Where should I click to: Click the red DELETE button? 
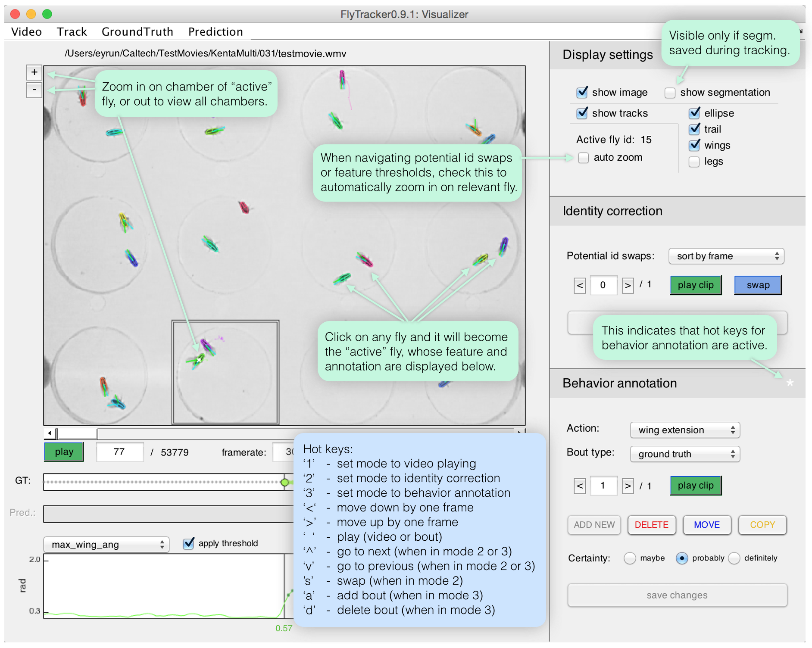[651, 525]
